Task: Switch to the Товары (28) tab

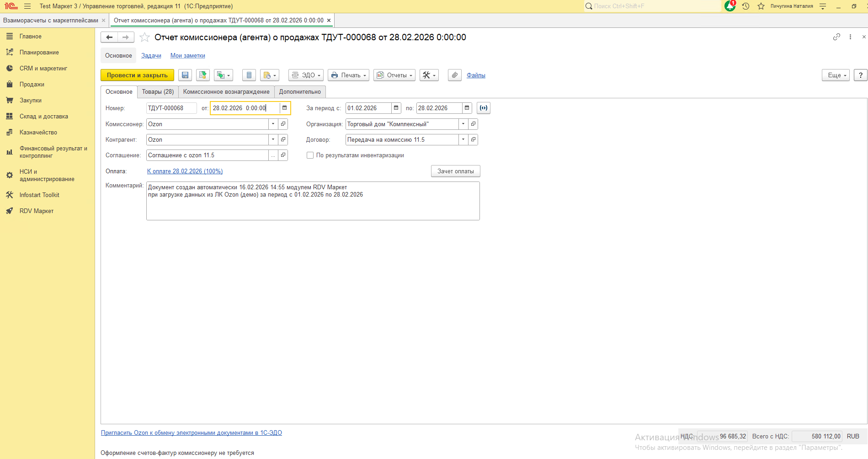Action: pyautogui.click(x=158, y=92)
